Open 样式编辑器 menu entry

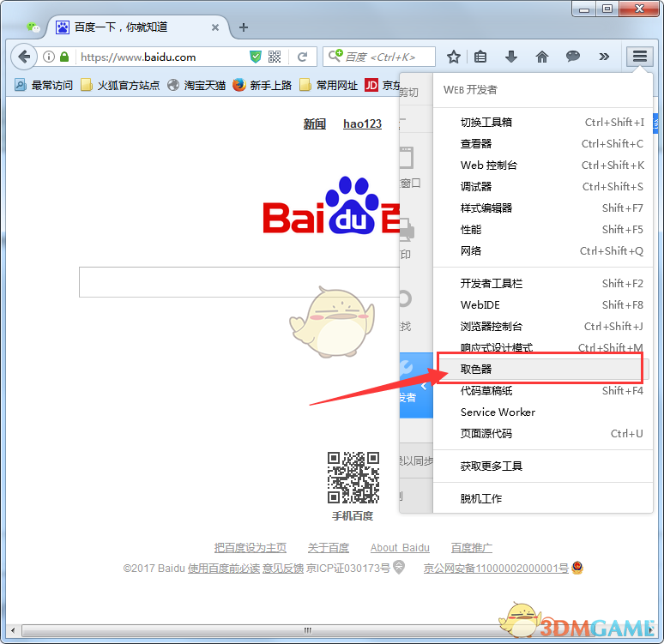542,208
